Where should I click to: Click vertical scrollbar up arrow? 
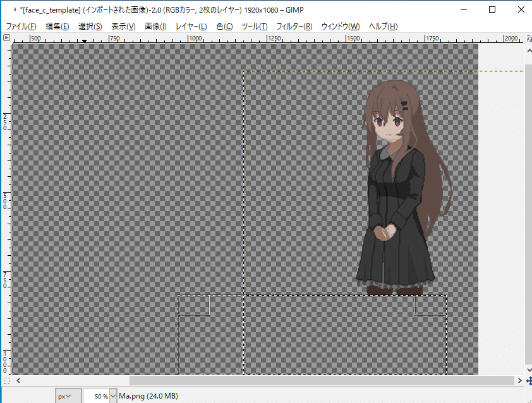(x=529, y=51)
